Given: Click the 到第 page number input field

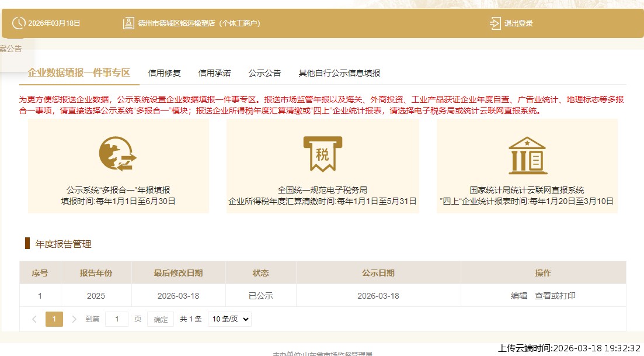Looking at the screenshot, I should click(x=116, y=319).
